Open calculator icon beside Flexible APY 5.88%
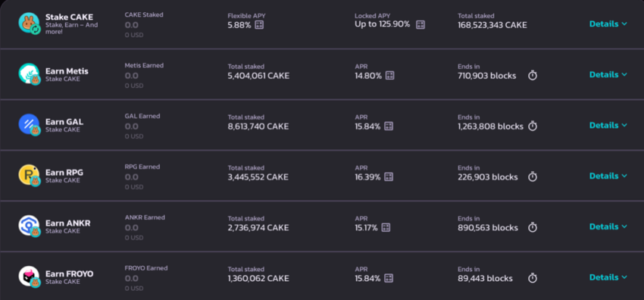644x300 pixels. pyautogui.click(x=259, y=25)
